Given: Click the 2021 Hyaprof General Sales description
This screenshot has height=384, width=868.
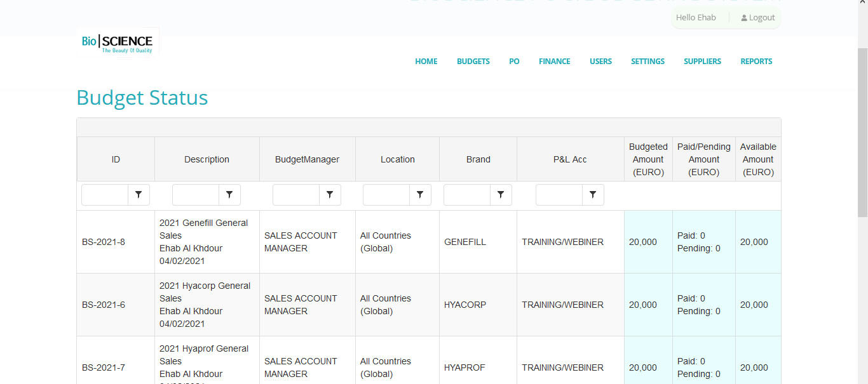Looking at the screenshot, I should pyautogui.click(x=204, y=355).
